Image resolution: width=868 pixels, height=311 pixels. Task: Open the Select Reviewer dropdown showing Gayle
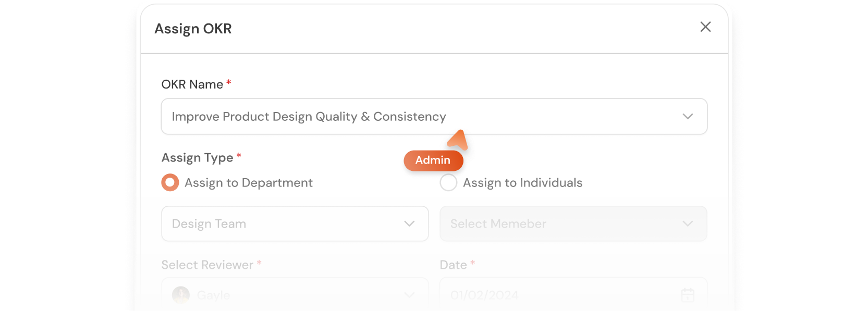(x=295, y=295)
